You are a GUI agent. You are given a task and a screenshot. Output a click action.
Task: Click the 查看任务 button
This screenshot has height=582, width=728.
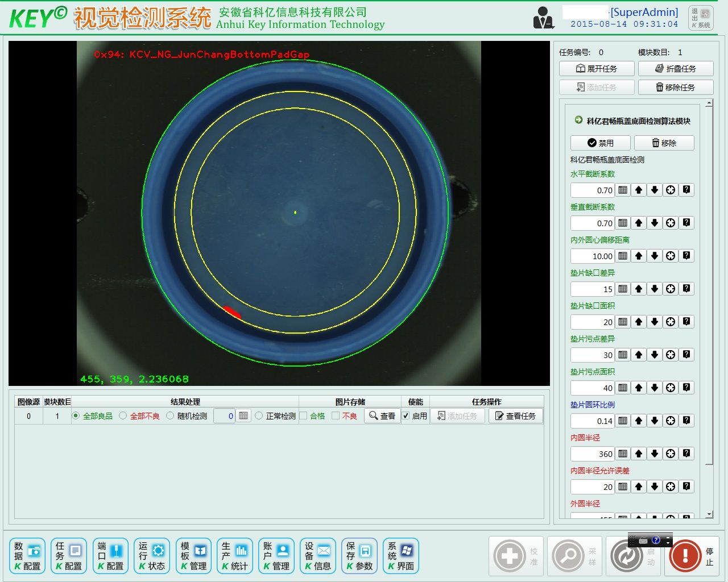point(516,416)
